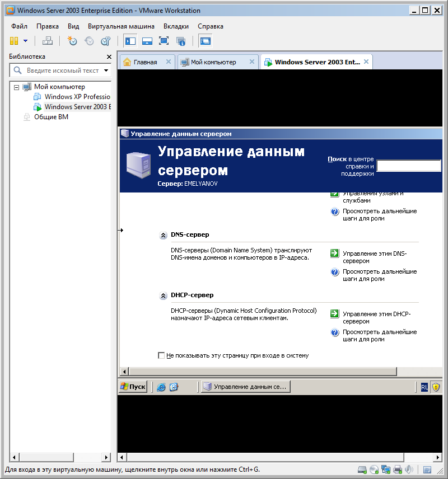Click the second quick launch icon
Screen dimensions: 448x479
[174, 387]
